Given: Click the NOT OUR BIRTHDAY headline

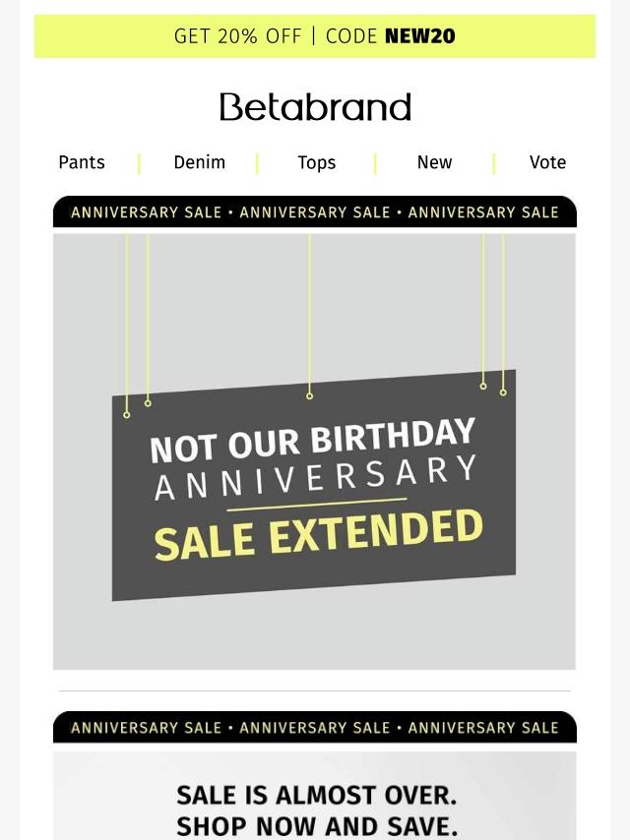Looking at the screenshot, I should pyautogui.click(x=313, y=440).
